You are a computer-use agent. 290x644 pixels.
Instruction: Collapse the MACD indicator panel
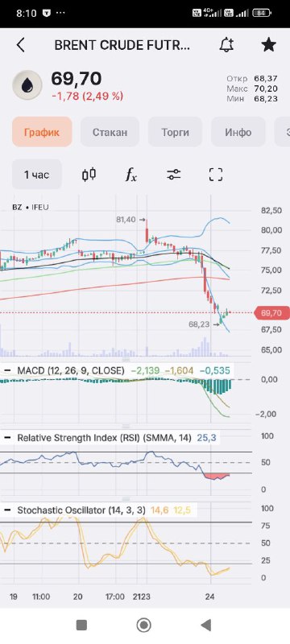click(7, 370)
